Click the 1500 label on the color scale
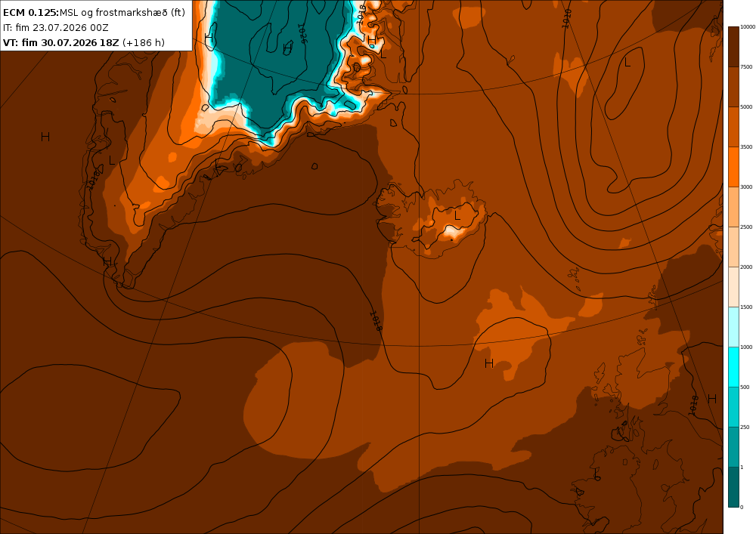 pos(746,307)
